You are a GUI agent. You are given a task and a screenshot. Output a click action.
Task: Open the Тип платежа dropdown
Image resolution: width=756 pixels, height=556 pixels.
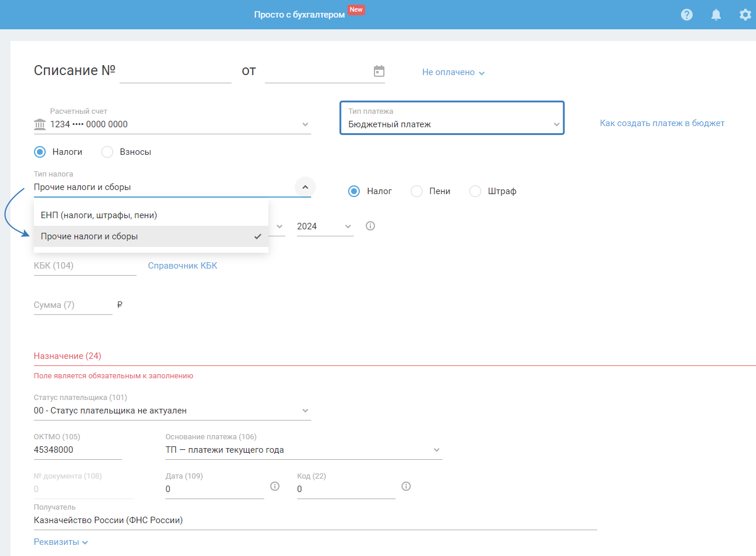(x=452, y=118)
